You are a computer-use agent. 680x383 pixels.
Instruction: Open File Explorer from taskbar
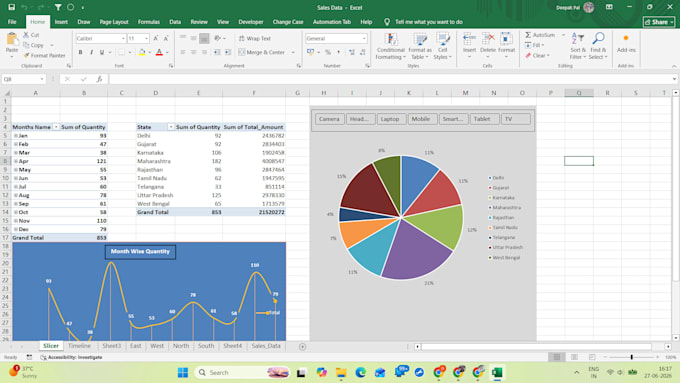click(341, 373)
